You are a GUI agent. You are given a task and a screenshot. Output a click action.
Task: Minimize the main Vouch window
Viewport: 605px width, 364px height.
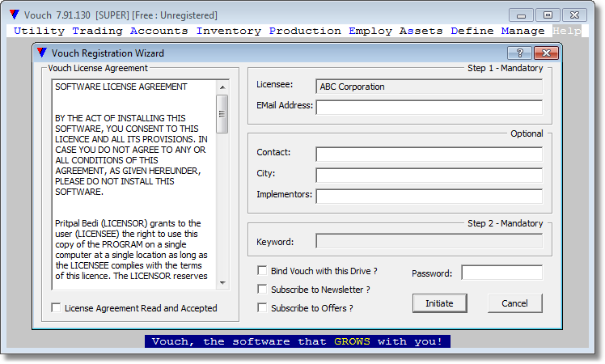[x=521, y=15]
